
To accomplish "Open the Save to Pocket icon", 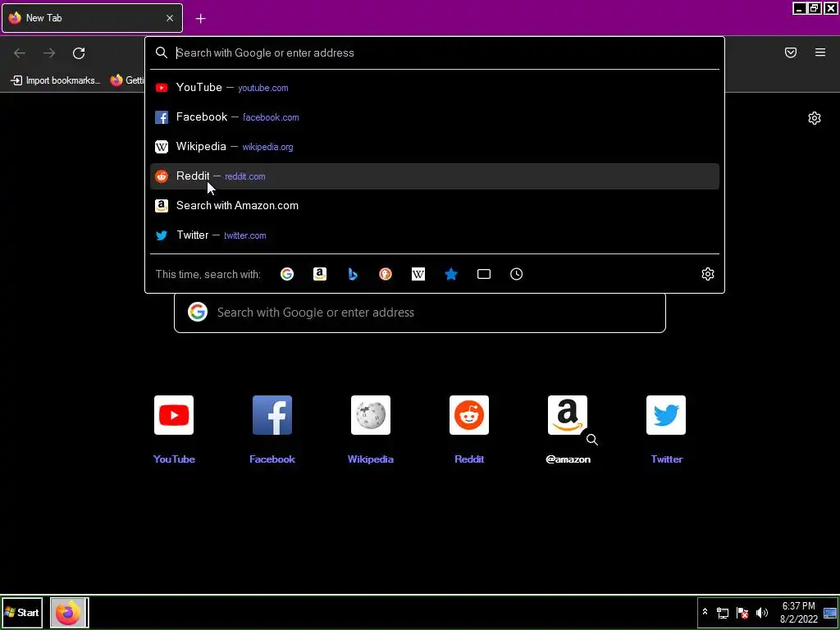I will coord(791,52).
